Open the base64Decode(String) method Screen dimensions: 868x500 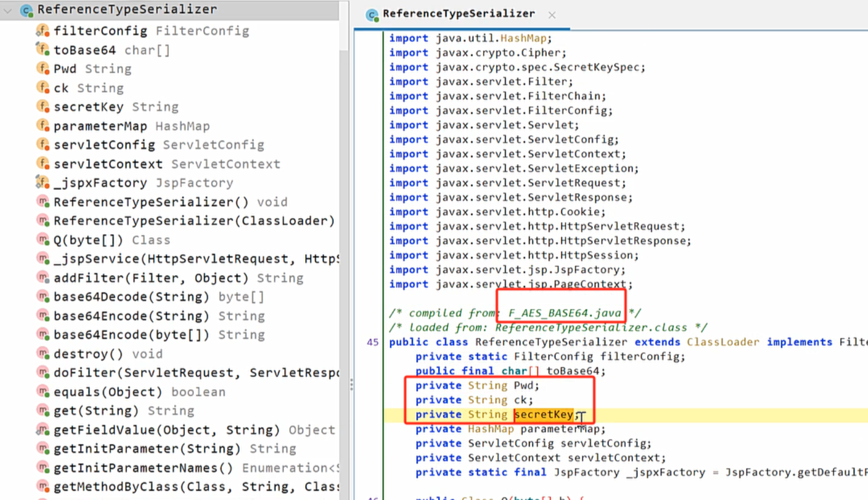(159, 296)
